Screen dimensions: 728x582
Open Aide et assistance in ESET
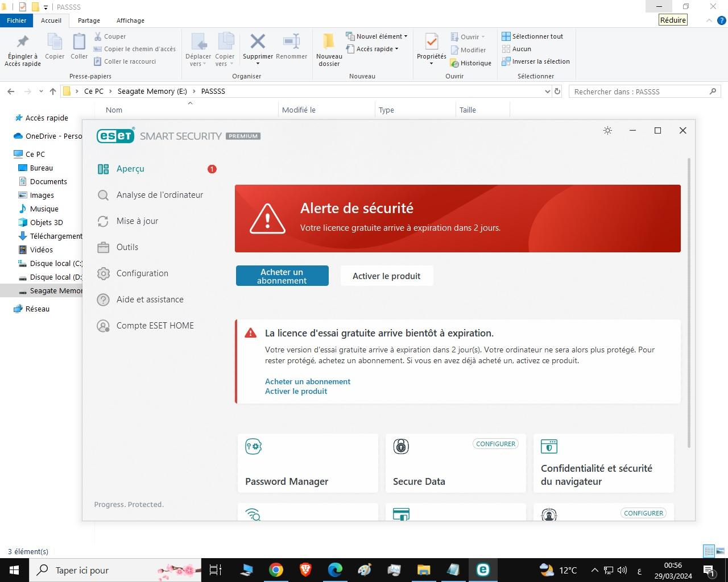150,300
